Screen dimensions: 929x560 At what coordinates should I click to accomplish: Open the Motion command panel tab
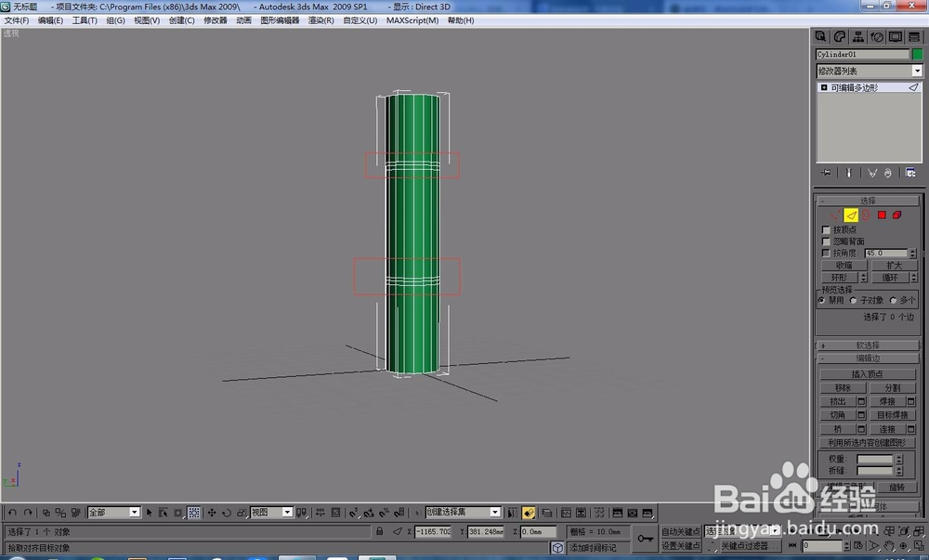877,37
